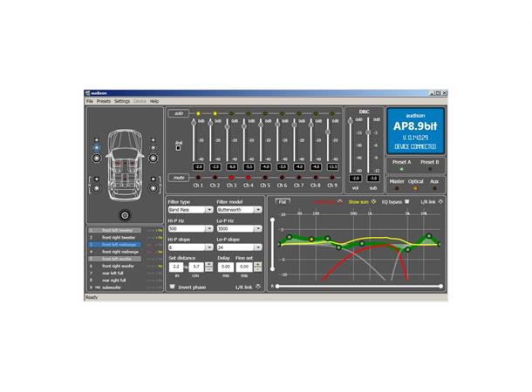Click the set distance inches field
532x392 pixels.
(x=176, y=267)
